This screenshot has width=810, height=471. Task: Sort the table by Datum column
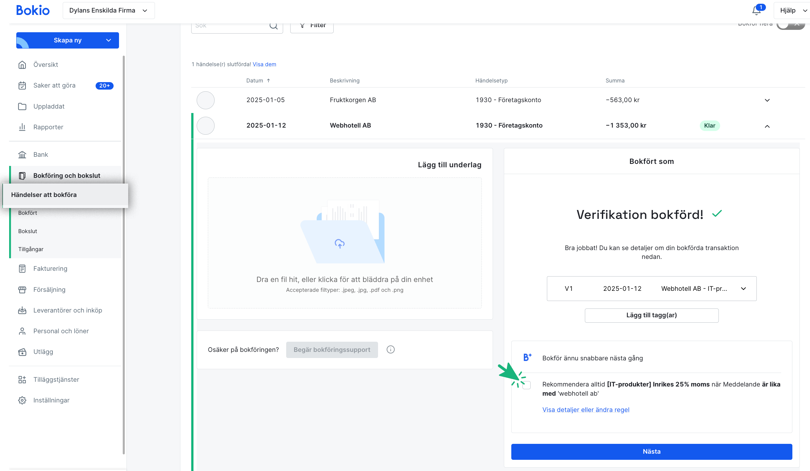pyautogui.click(x=258, y=81)
